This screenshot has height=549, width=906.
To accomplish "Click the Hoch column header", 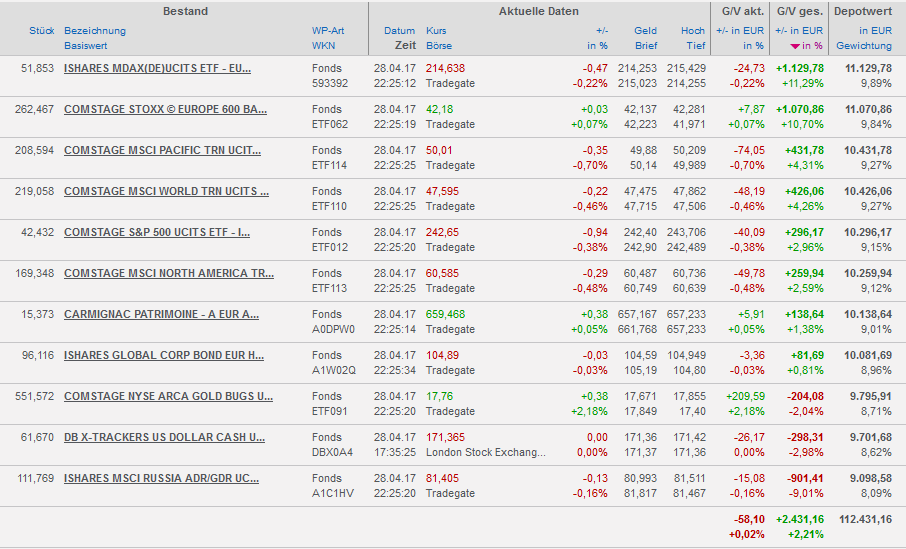I will pyautogui.click(x=692, y=31).
